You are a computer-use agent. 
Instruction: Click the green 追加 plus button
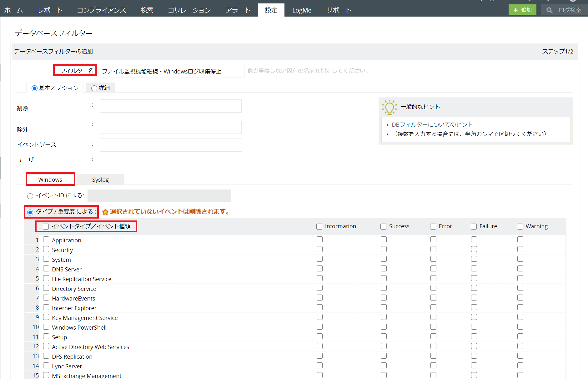(x=522, y=10)
